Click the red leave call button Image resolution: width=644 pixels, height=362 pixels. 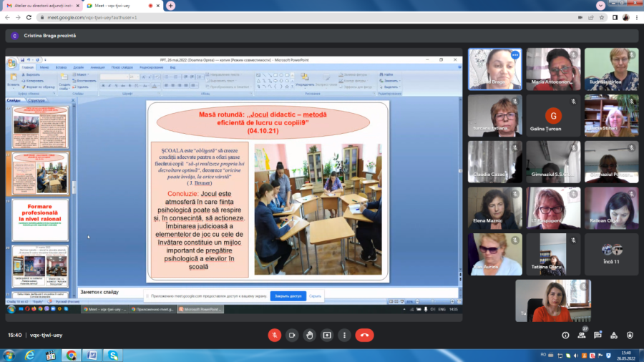(364, 335)
